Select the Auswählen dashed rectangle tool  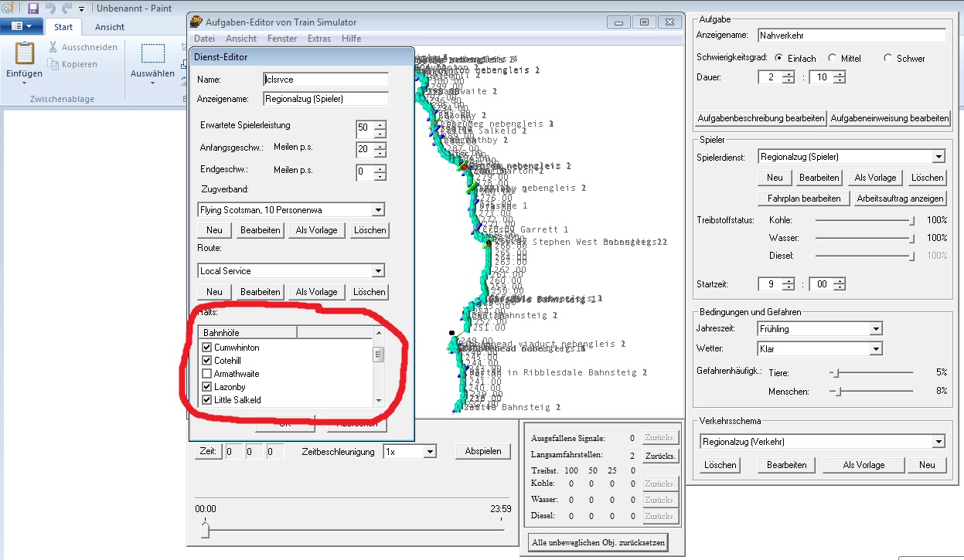153,54
